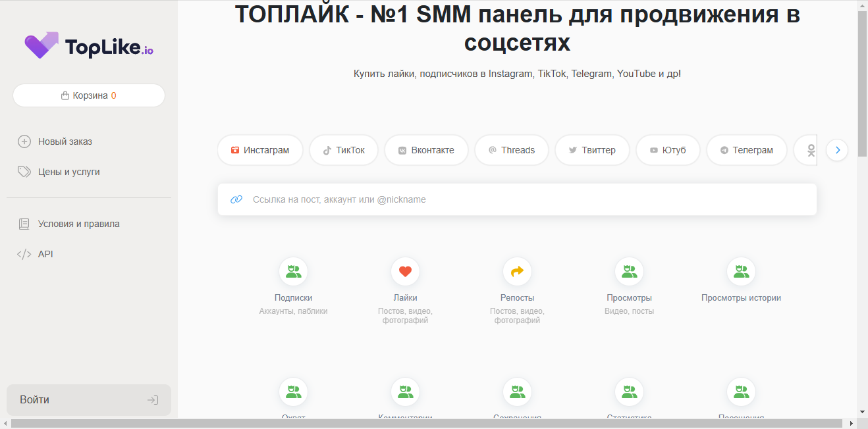Image resolution: width=868 pixels, height=429 pixels.
Task: Click the subtitle "Купить лайки, подписчиков в Instagram"
Action: point(517,74)
